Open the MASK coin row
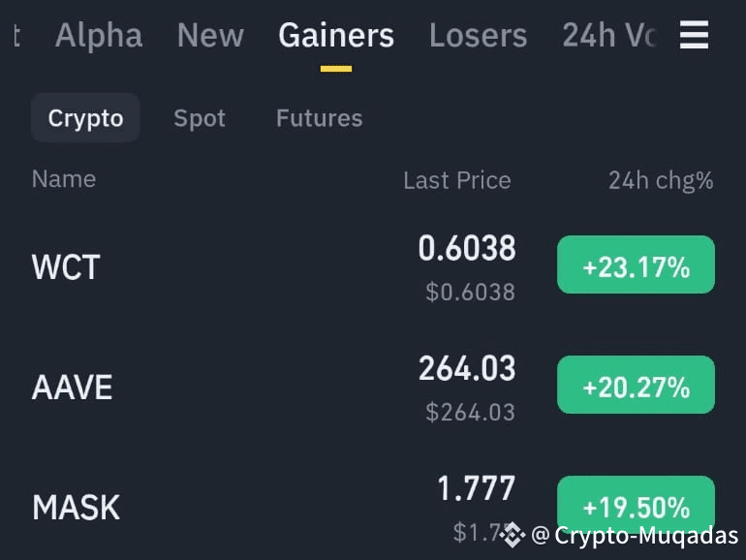 [x=373, y=507]
